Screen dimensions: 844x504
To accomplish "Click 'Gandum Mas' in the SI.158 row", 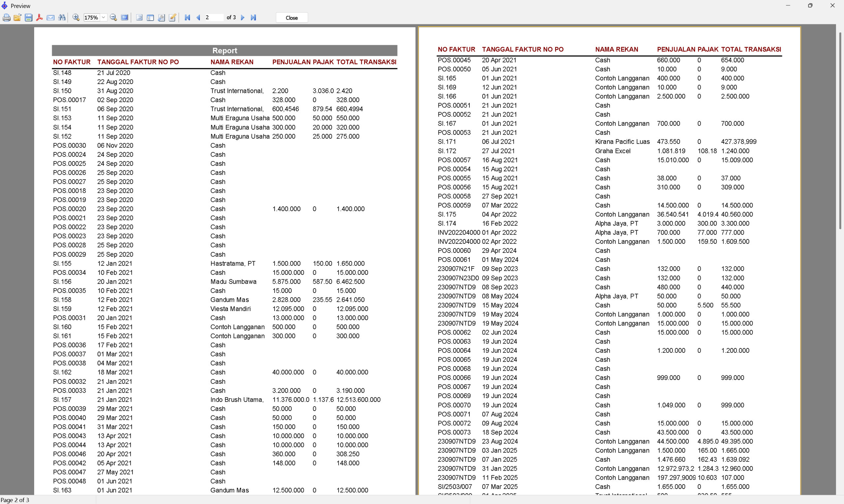I will [229, 300].
